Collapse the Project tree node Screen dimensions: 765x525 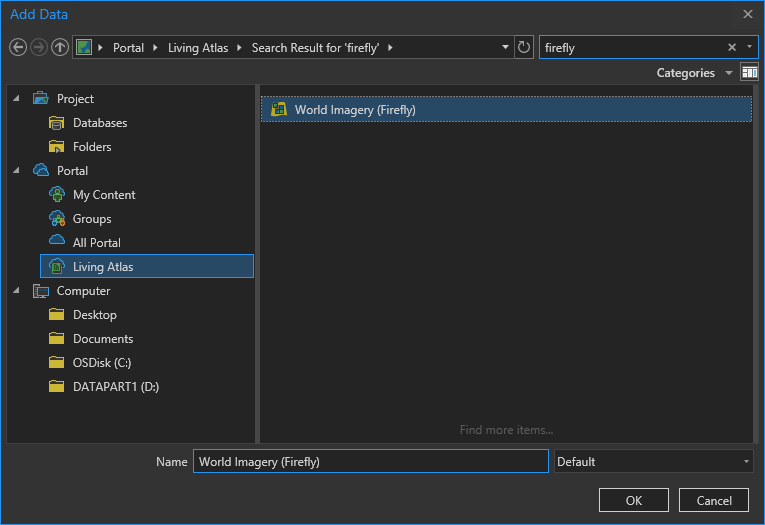pos(16,99)
